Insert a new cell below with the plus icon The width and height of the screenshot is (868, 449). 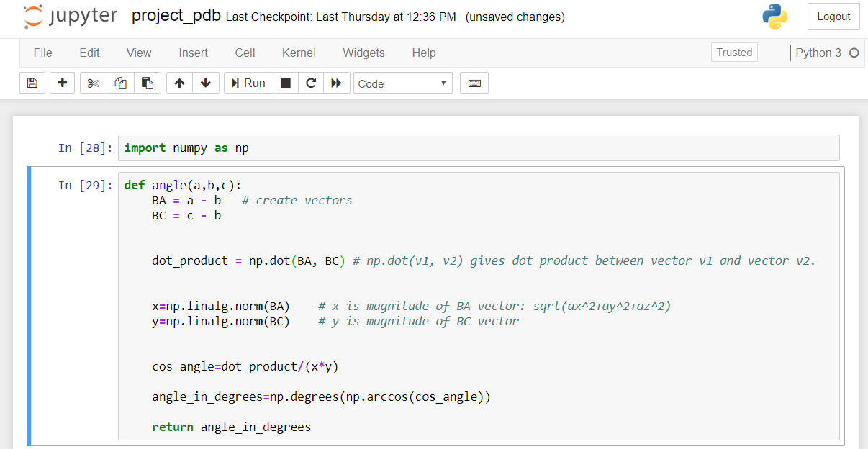pos(62,83)
